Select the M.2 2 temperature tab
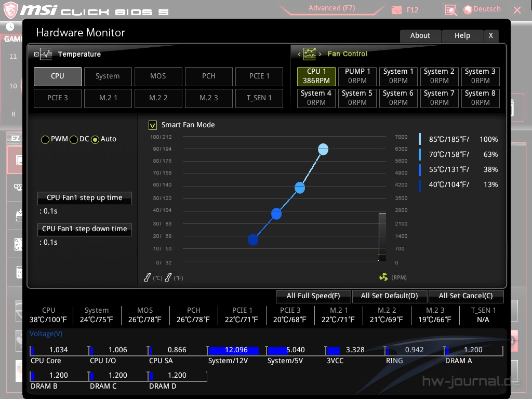The width and height of the screenshot is (532, 399). [x=158, y=98]
